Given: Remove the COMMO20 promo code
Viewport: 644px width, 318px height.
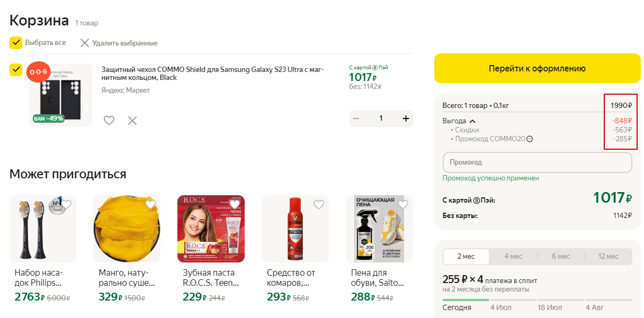Looking at the screenshot, I should pos(530,139).
